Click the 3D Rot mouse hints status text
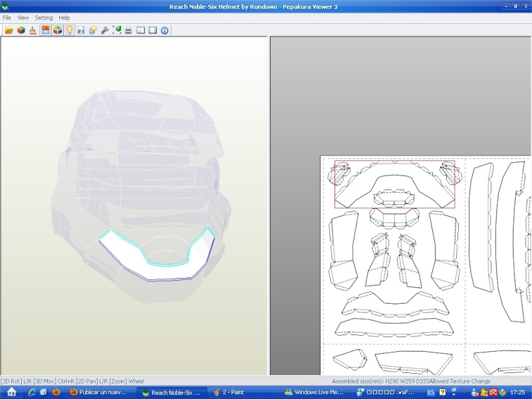Viewport: 532px width, 399px height. (72, 381)
